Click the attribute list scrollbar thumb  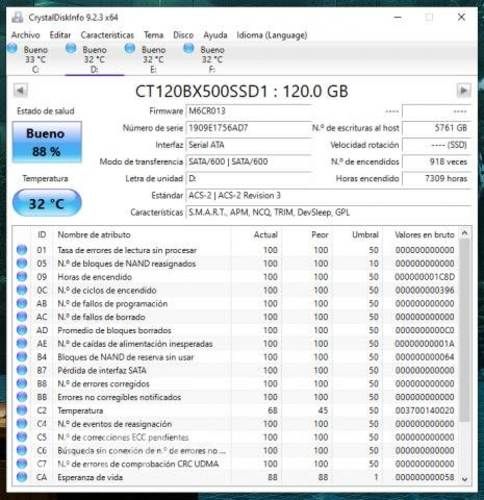464,330
